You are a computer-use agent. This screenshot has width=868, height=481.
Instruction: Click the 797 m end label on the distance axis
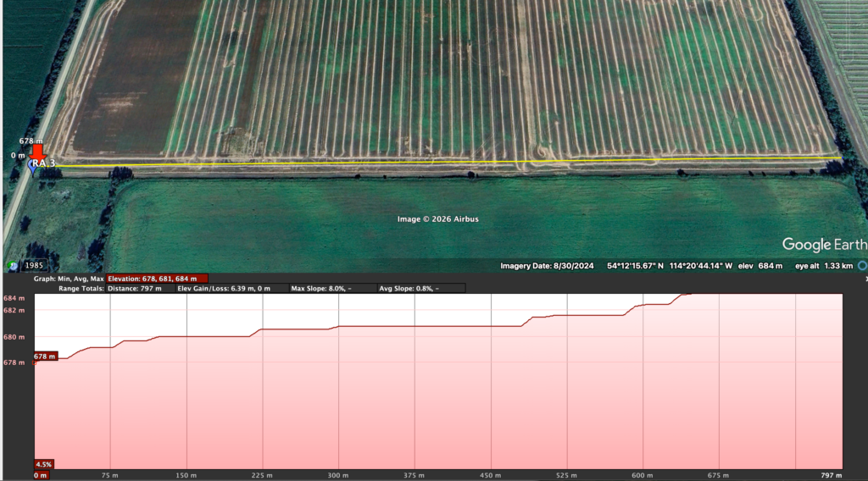[x=831, y=475]
